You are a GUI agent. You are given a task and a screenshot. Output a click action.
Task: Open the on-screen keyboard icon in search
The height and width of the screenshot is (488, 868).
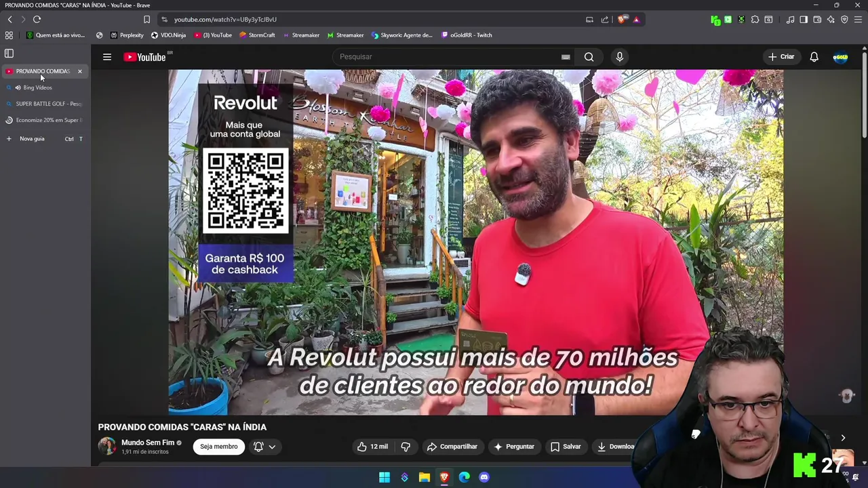coord(566,57)
